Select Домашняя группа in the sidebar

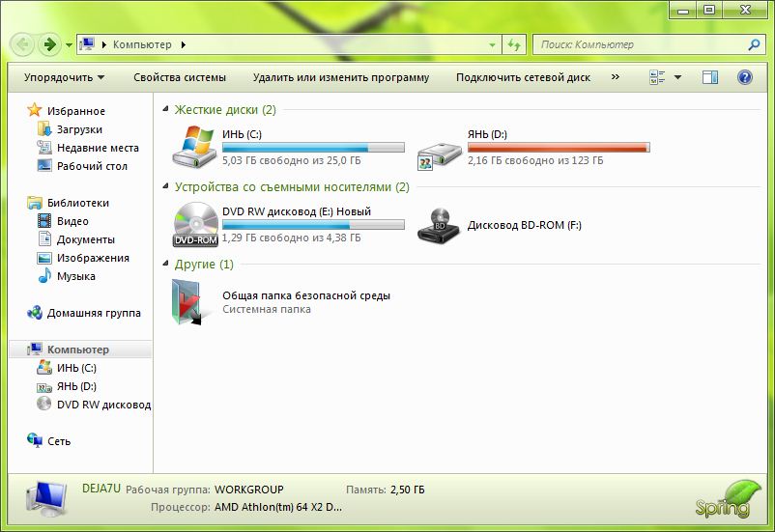click(x=94, y=313)
